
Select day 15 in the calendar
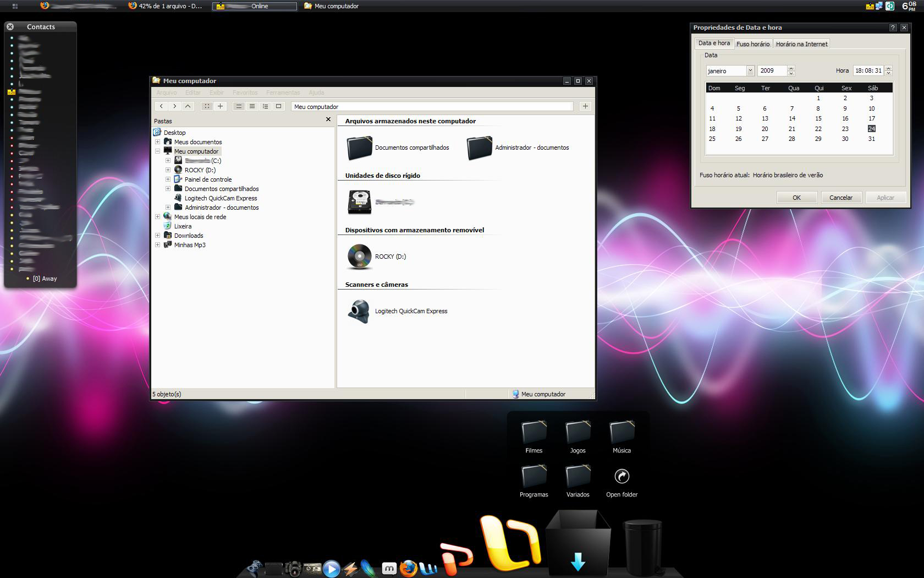(818, 118)
